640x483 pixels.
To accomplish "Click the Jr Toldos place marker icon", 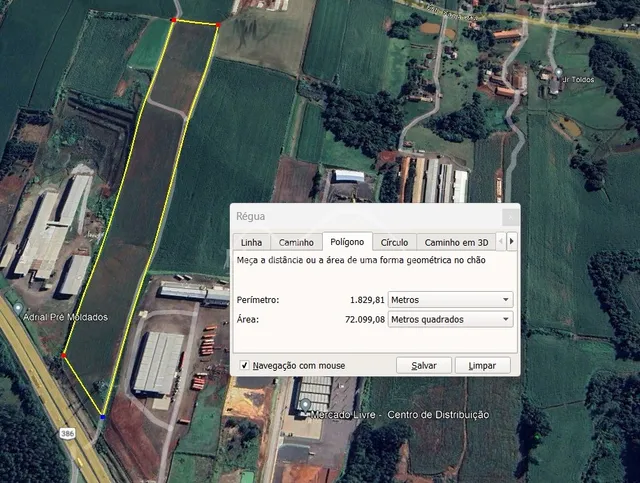I will coord(558,73).
